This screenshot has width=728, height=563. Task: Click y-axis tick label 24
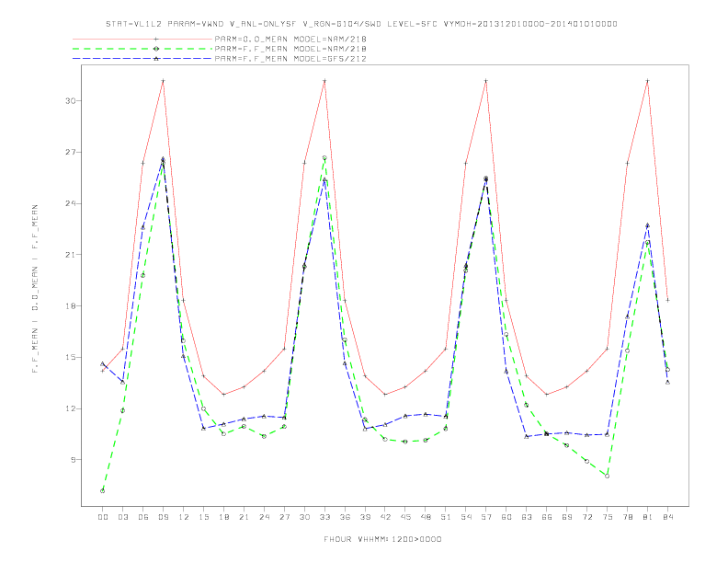pos(71,203)
